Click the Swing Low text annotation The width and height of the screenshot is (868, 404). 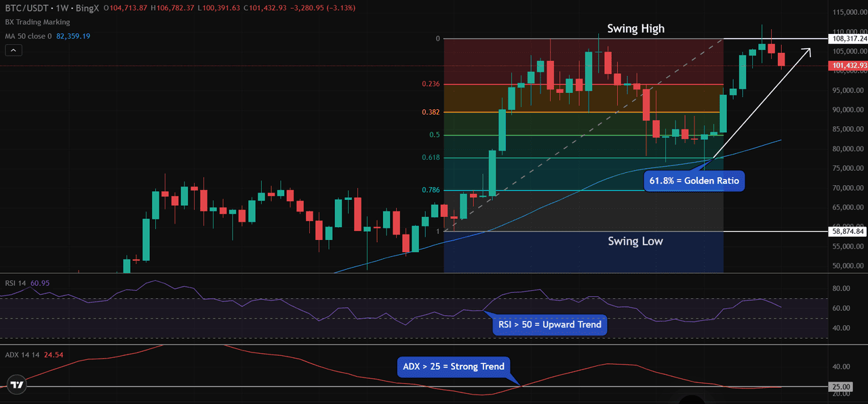(x=635, y=241)
